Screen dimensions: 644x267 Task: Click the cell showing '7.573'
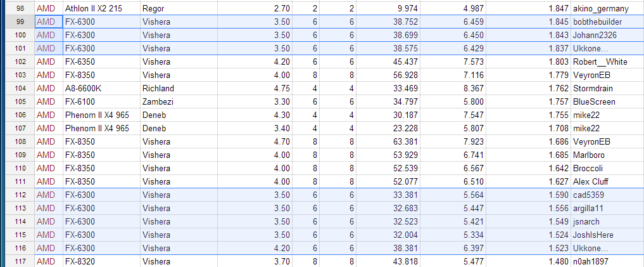coord(453,62)
